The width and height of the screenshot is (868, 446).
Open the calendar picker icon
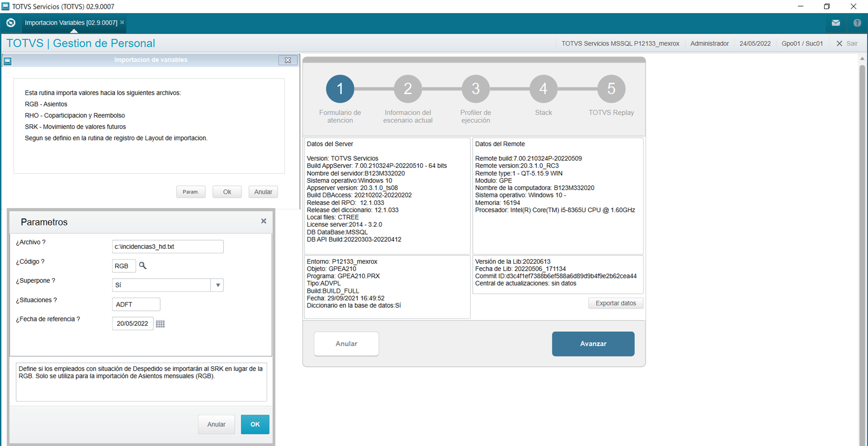(x=160, y=324)
